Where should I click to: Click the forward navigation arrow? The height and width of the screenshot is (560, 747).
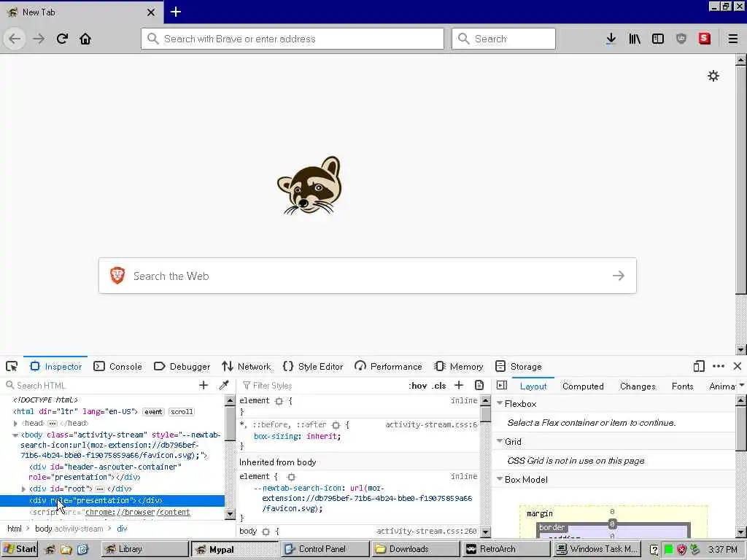point(39,39)
